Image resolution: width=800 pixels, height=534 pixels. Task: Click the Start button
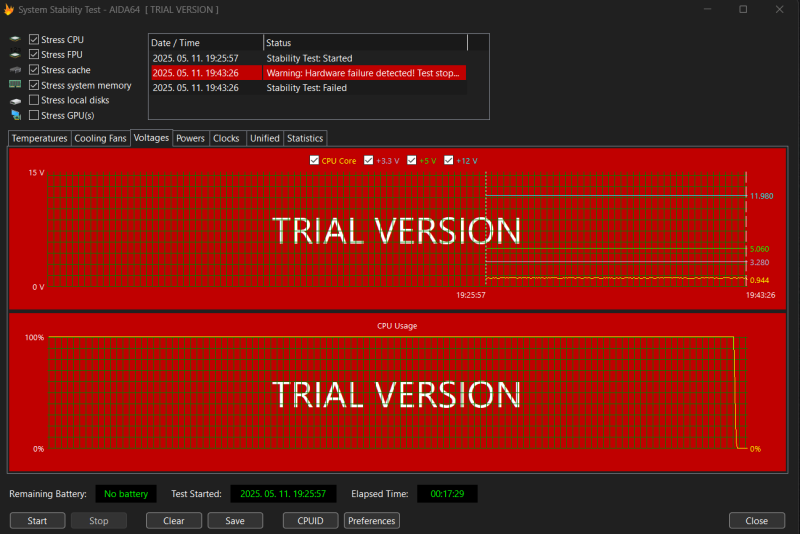(x=37, y=521)
